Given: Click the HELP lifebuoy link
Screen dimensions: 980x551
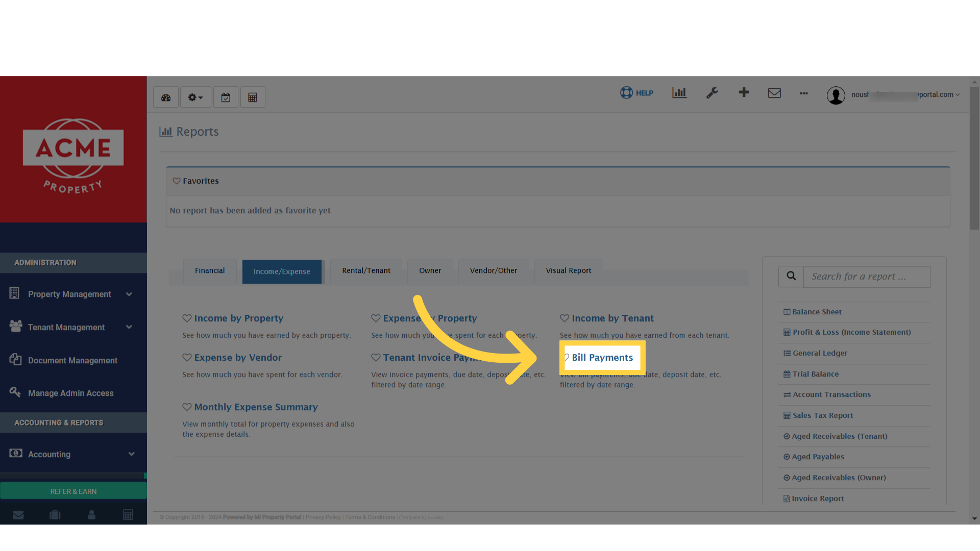Looking at the screenshot, I should pos(636,93).
